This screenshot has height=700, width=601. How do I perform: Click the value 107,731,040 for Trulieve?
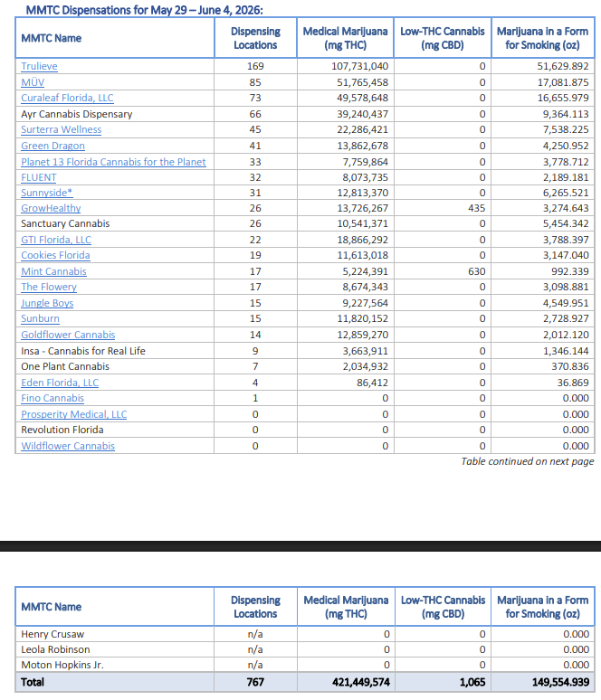359,66
